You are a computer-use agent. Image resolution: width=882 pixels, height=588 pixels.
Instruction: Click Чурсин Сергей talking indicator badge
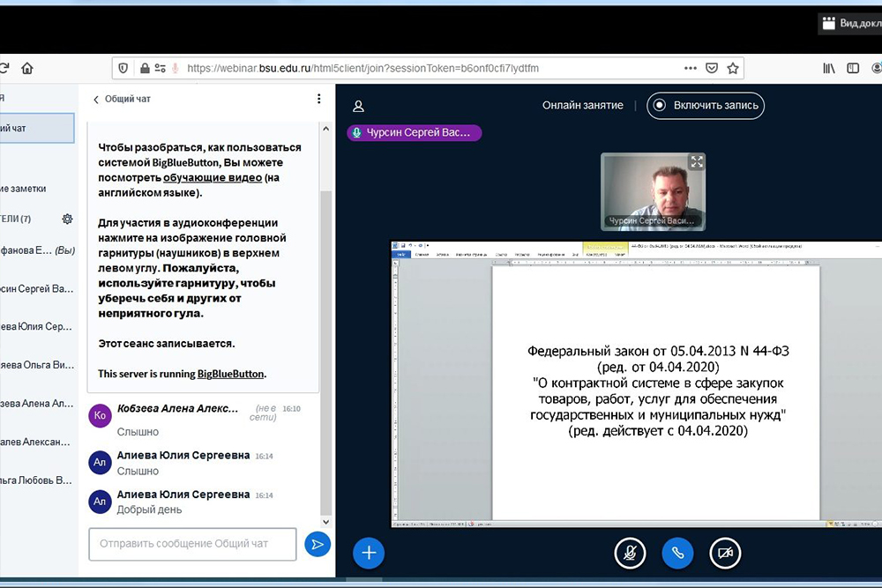point(415,132)
